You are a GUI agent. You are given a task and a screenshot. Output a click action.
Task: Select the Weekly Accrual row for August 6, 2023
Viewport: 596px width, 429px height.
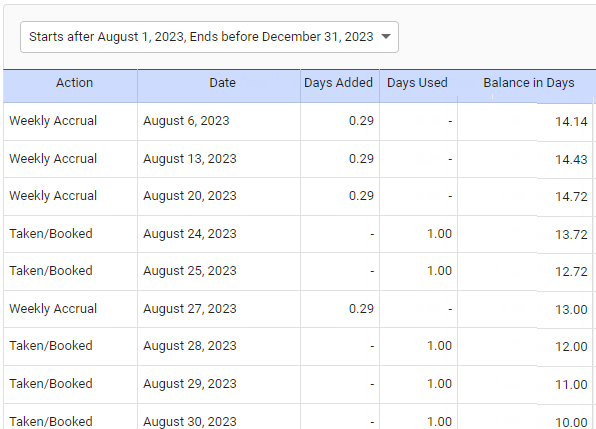click(x=298, y=121)
